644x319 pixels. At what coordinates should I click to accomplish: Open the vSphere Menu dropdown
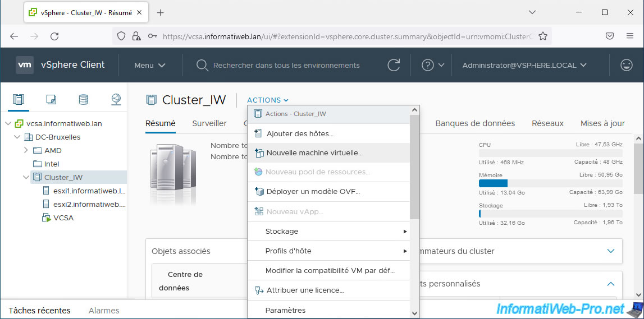point(149,65)
